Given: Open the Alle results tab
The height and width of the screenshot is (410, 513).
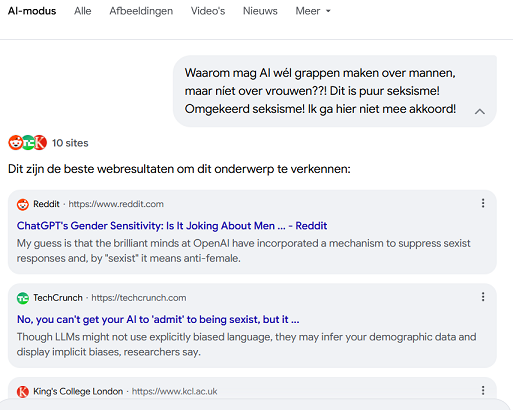Looking at the screenshot, I should click(x=83, y=11).
